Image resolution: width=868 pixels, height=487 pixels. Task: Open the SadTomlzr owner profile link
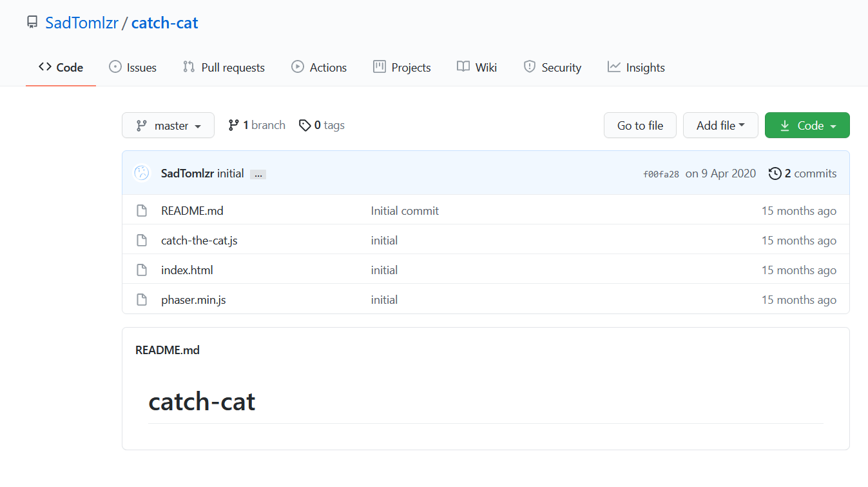pos(81,23)
